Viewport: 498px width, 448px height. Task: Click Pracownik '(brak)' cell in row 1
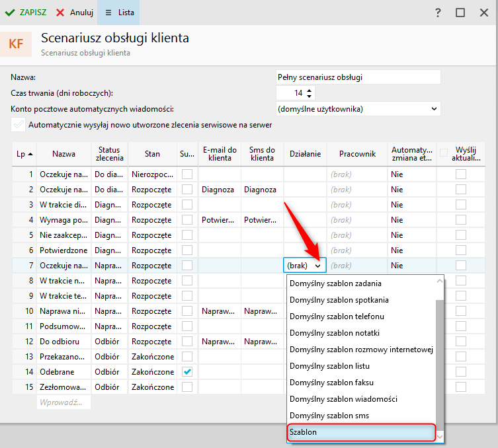click(357, 174)
